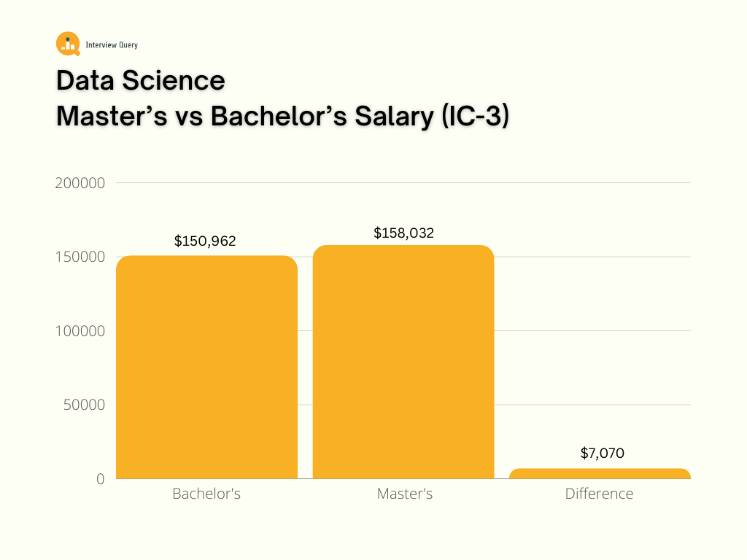Select the Bachelor's salary bar
This screenshot has width=747, height=560.
(x=206, y=367)
